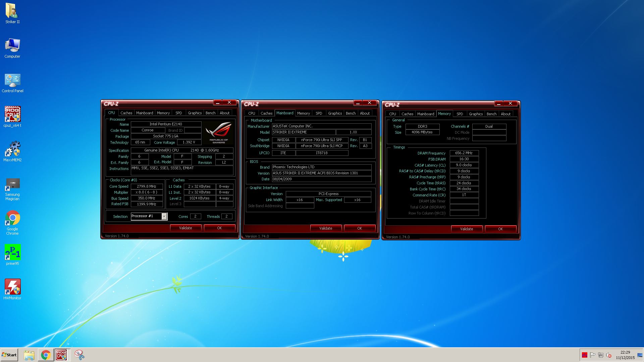644x362 pixels.
Task: Open Graphics tab in middle CPU-Z window
Action: [335, 113]
